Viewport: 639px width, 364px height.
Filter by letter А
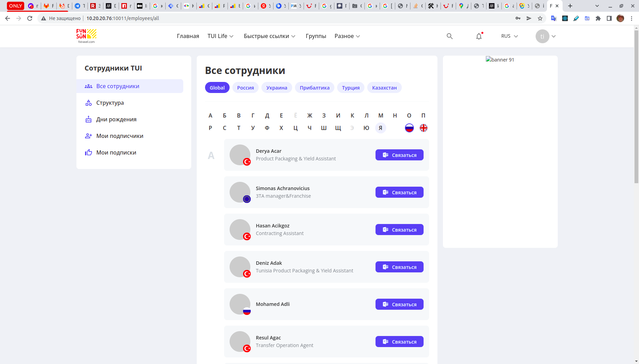tap(210, 115)
